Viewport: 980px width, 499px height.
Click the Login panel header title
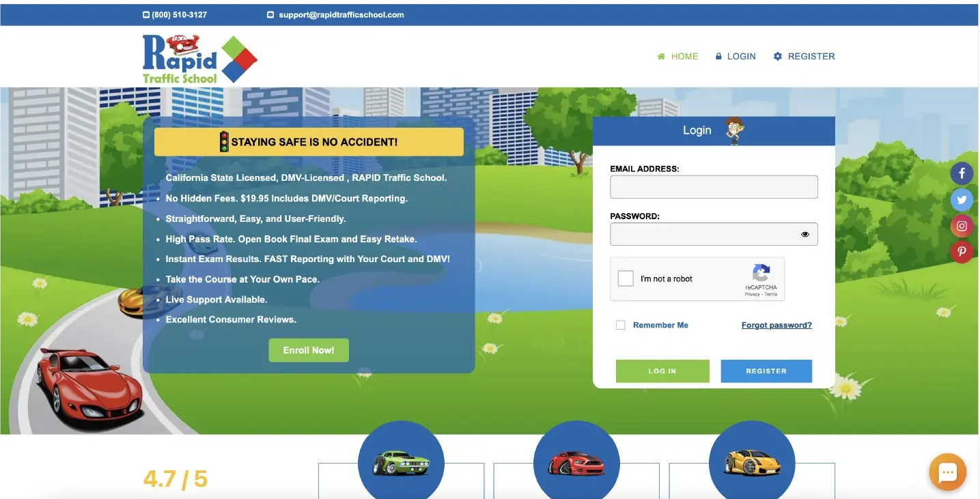pyautogui.click(x=697, y=130)
